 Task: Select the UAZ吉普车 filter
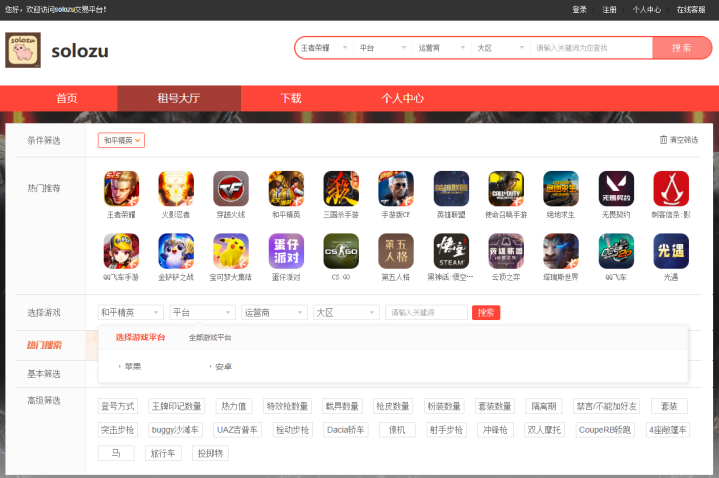(238, 430)
